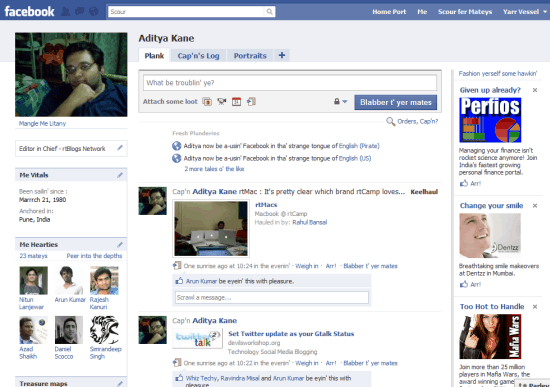
Task: Attach a video using the camera icon
Action: pos(222,102)
